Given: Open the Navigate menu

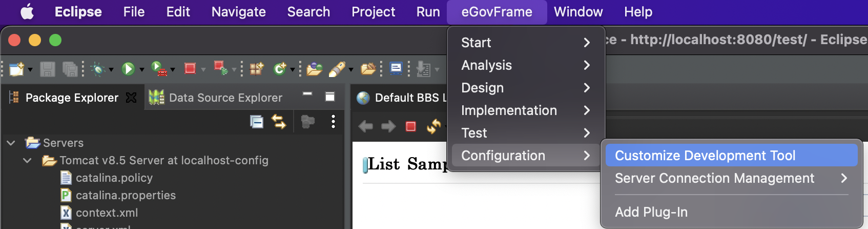Looking at the screenshot, I should (x=238, y=12).
